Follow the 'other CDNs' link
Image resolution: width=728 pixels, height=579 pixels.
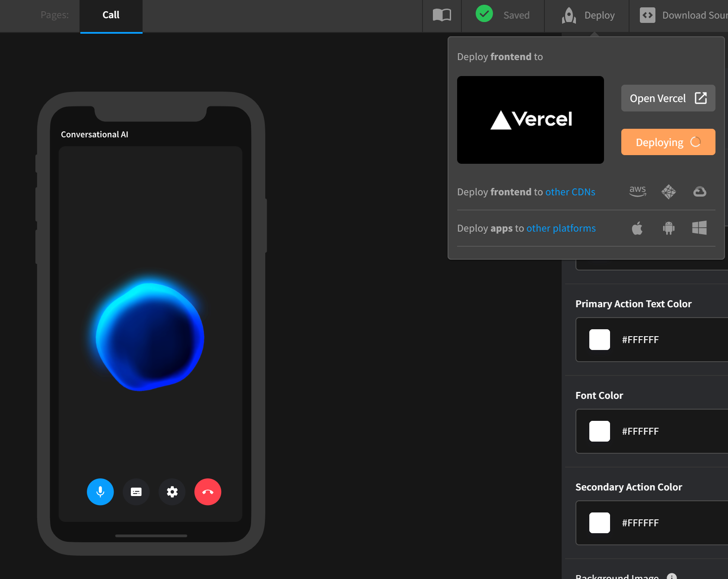570,192
